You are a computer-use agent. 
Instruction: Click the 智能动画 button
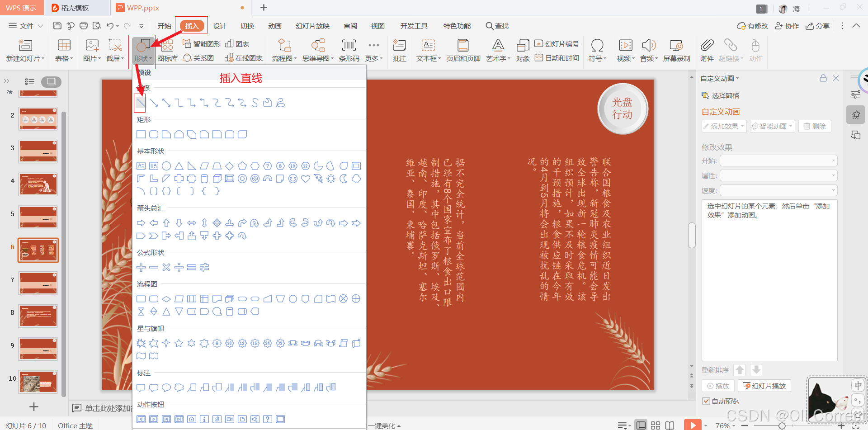(x=772, y=126)
